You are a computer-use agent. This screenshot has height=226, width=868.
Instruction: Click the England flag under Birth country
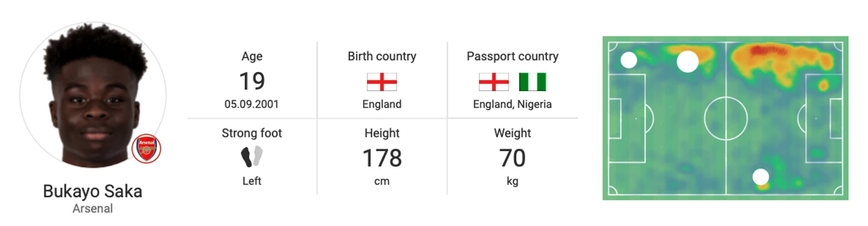click(x=382, y=82)
